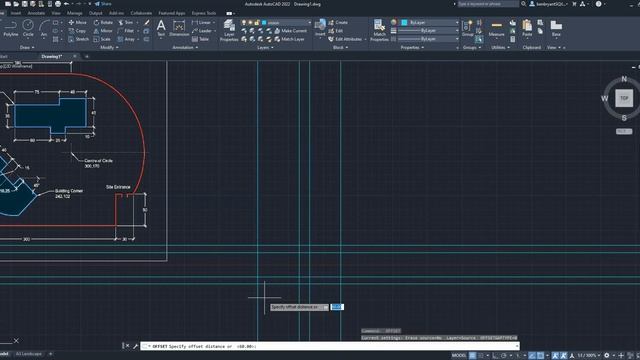Open the Insert ribbon tab
The image size is (640, 360).
point(16,13)
